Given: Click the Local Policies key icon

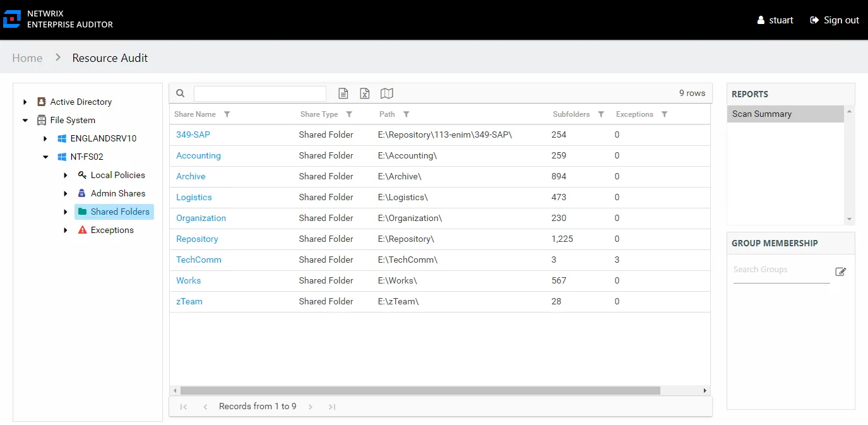Looking at the screenshot, I should tap(82, 175).
